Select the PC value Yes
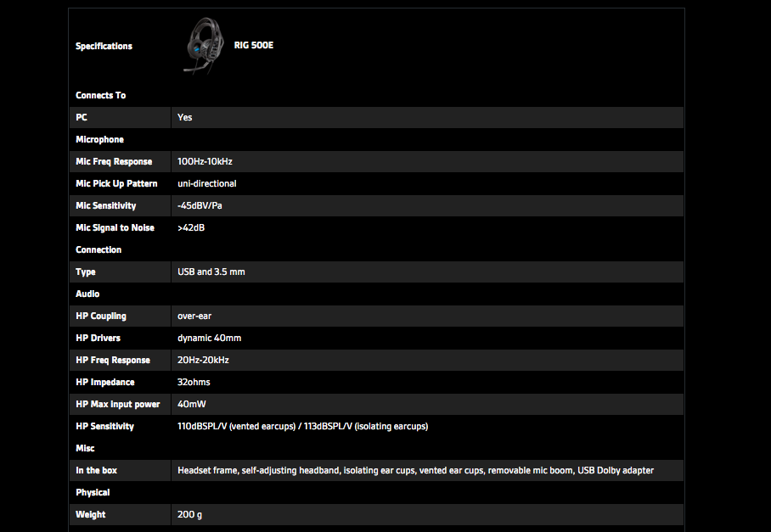The width and height of the screenshot is (771, 532). pos(185,117)
